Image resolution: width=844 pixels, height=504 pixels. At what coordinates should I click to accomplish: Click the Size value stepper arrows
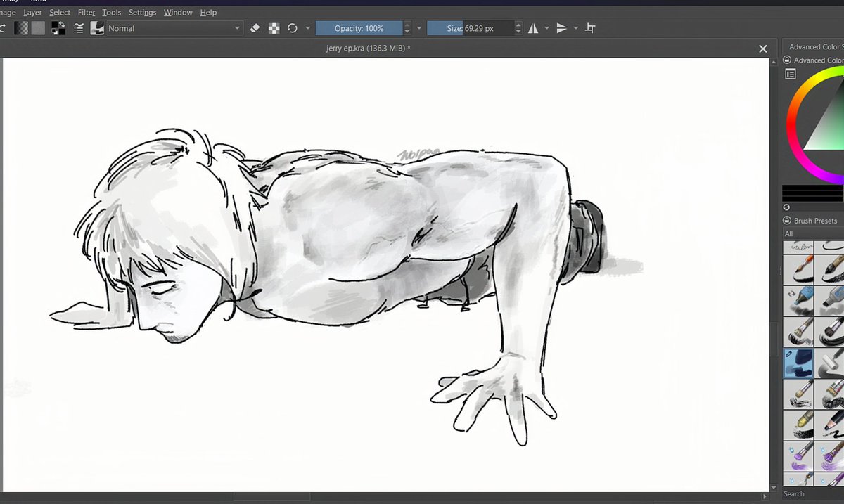click(519, 28)
